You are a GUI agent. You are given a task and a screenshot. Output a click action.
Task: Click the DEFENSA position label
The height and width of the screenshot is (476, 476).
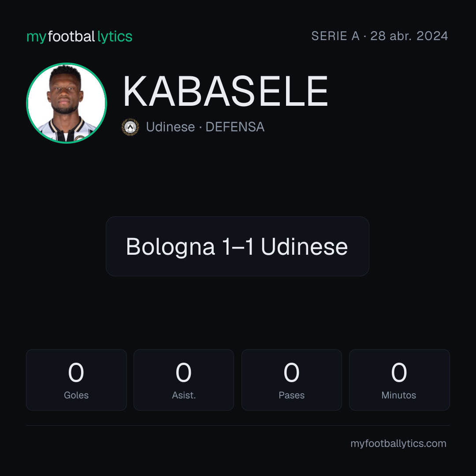pos(235,127)
